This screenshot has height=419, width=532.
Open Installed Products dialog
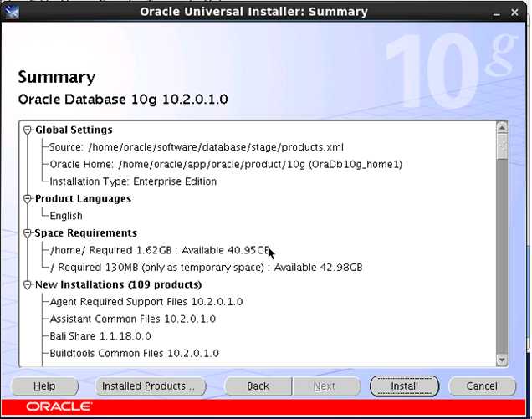pyautogui.click(x=151, y=386)
